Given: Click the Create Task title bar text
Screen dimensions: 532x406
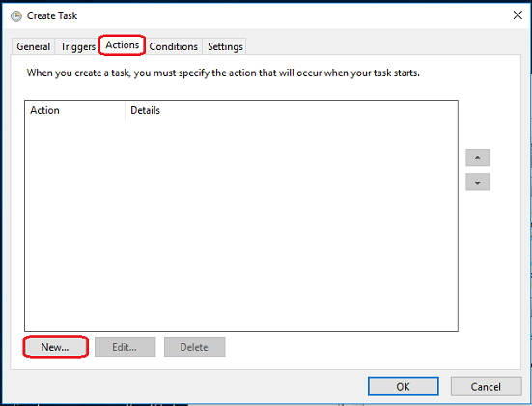Looking at the screenshot, I should coord(52,16).
